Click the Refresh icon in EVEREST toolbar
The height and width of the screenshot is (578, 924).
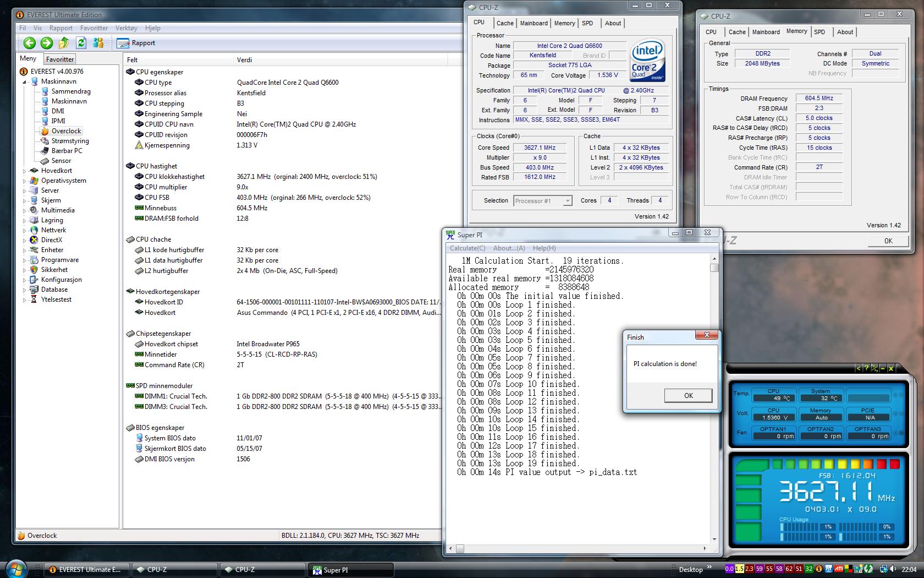(x=81, y=43)
